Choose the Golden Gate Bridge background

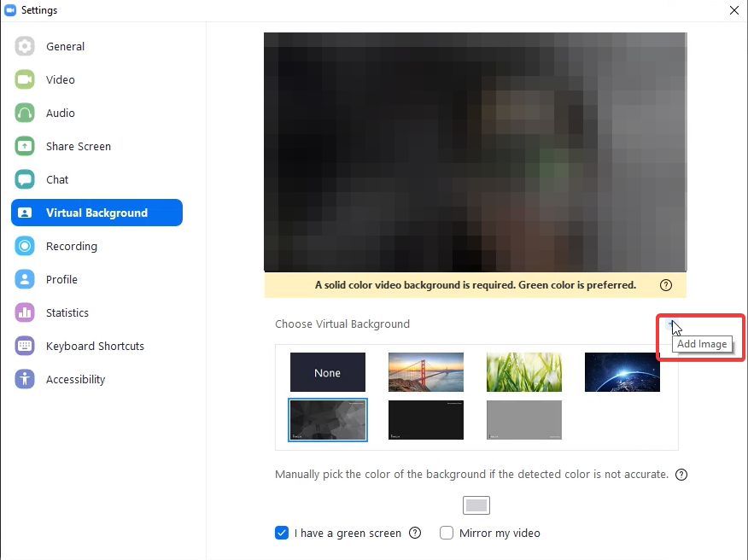coord(426,372)
